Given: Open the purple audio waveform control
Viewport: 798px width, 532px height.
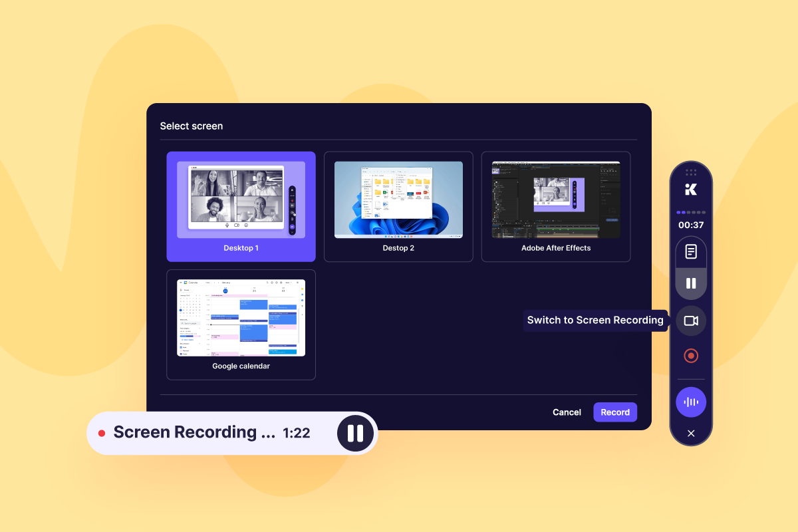Looking at the screenshot, I should (690, 402).
